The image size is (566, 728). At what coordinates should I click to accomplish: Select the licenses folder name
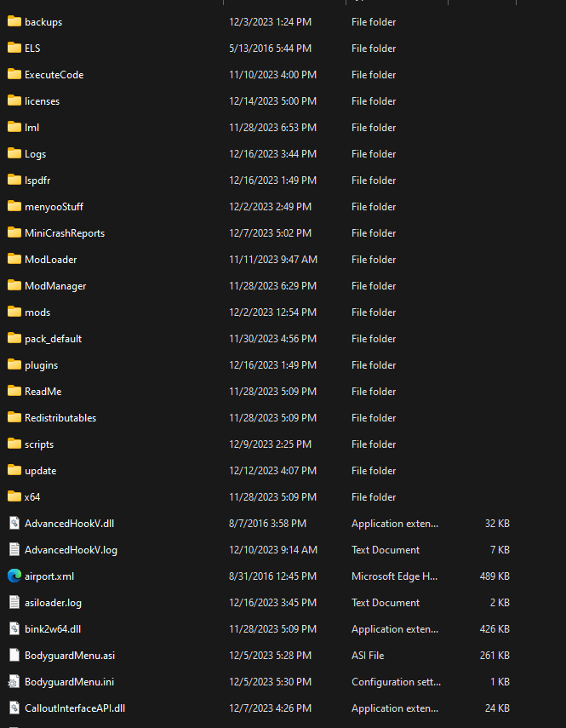click(43, 101)
